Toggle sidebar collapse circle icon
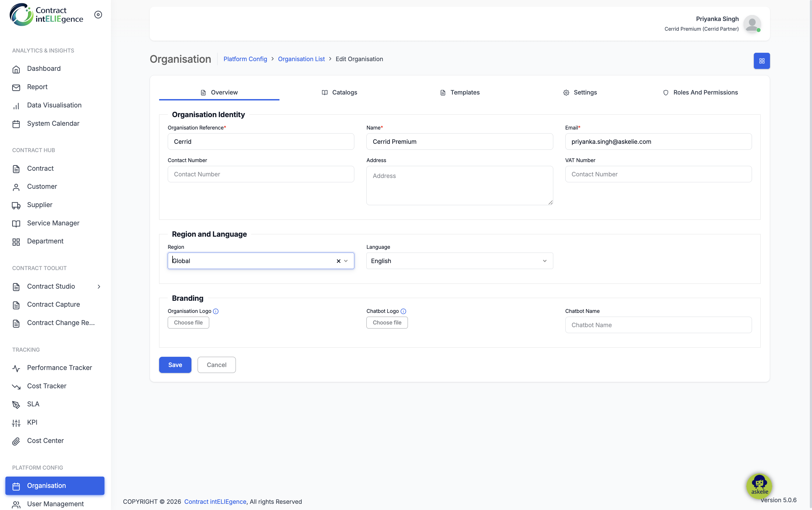 coord(98,15)
